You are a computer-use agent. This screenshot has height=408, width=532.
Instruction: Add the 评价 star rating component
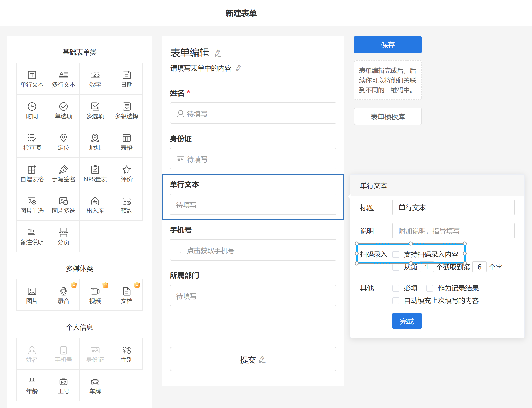tap(126, 174)
